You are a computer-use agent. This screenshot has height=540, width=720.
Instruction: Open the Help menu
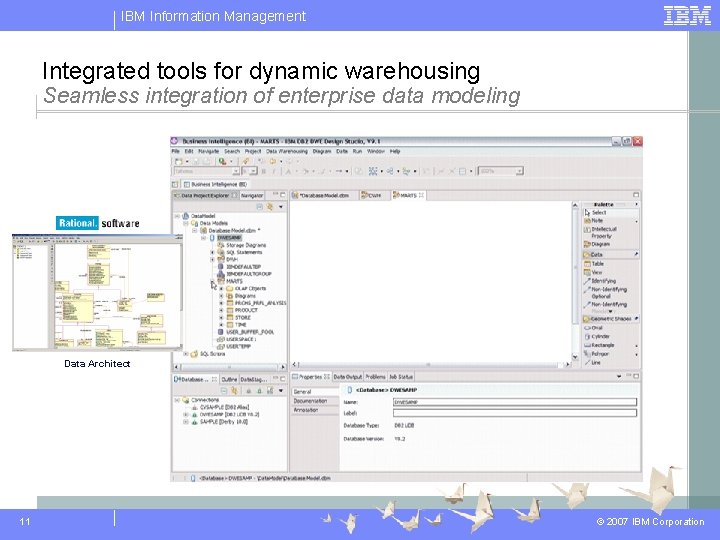pyautogui.click(x=394, y=151)
